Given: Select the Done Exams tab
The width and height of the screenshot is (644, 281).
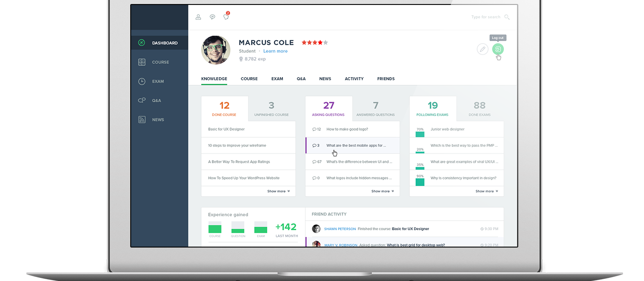Looking at the screenshot, I should (x=479, y=109).
